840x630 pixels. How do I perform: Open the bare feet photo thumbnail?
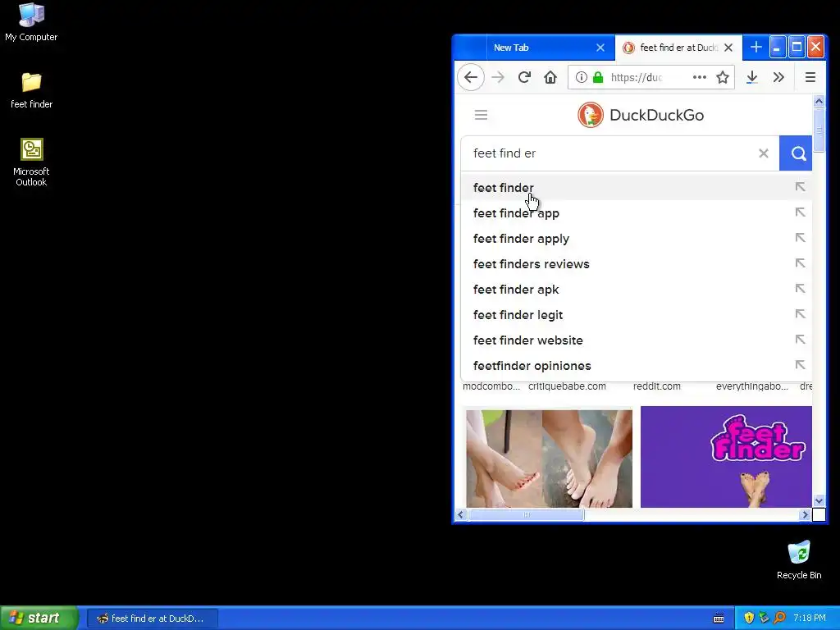[x=549, y=459]
